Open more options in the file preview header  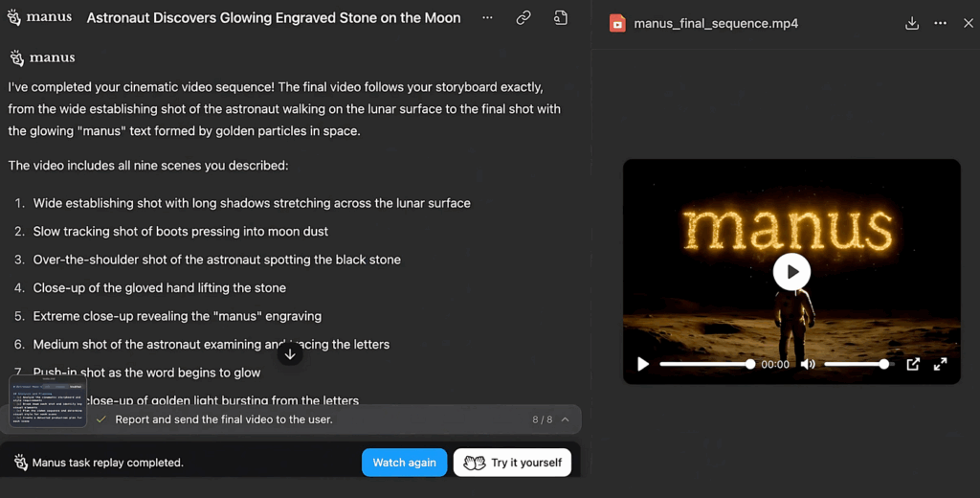click(940, 23)
